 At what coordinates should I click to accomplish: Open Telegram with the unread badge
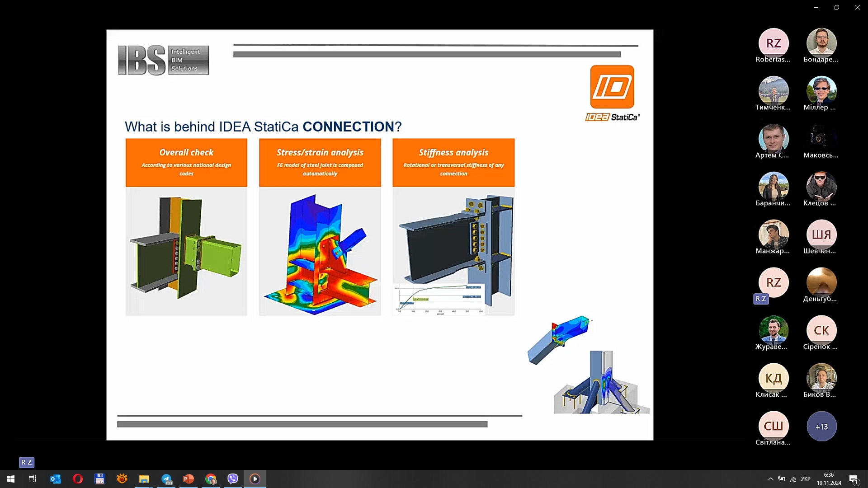pos(166,479)
